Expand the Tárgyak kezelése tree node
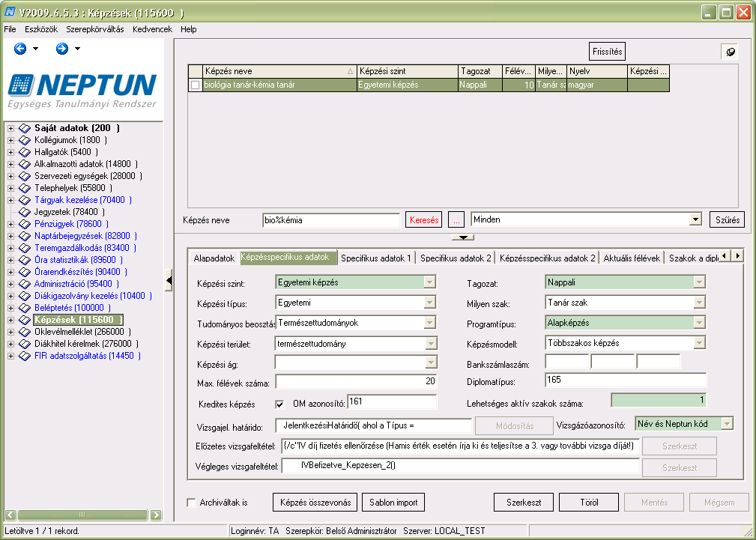The height and width of the screenshot is (540, 756). (x=10, y=200)
